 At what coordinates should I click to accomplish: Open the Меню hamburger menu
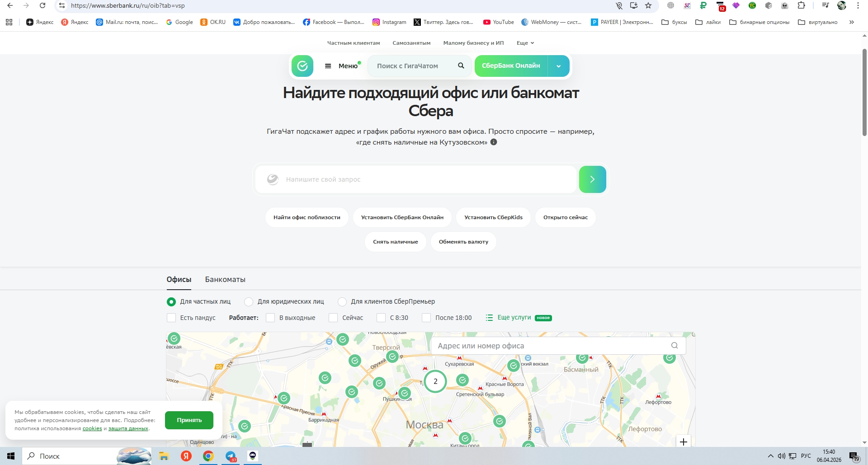point(342,66)
